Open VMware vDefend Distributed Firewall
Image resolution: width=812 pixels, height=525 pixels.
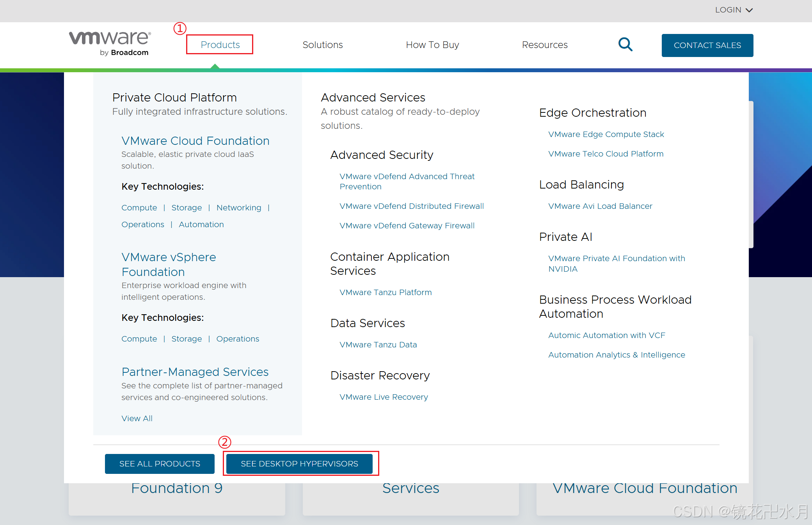pos(411,206)
